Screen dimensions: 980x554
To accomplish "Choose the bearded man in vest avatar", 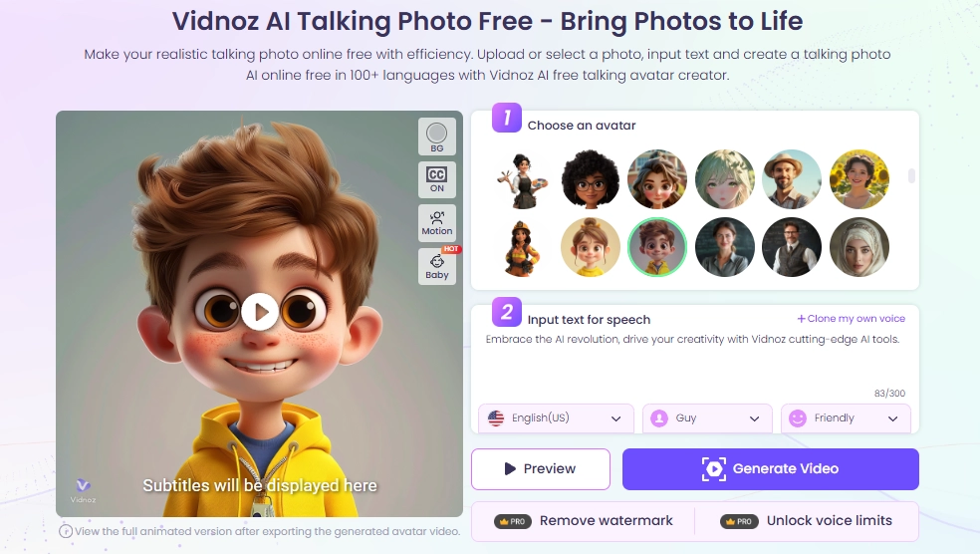I will 792,247.
